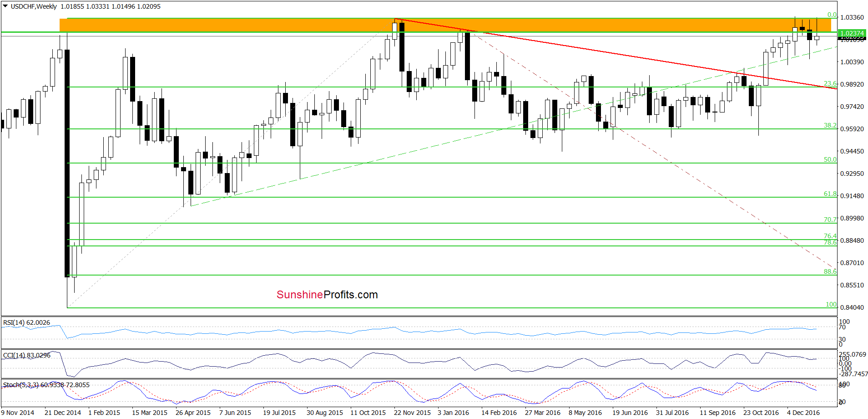
Task: Click the RSI 30 level scale label
Action: coord(842,339)
